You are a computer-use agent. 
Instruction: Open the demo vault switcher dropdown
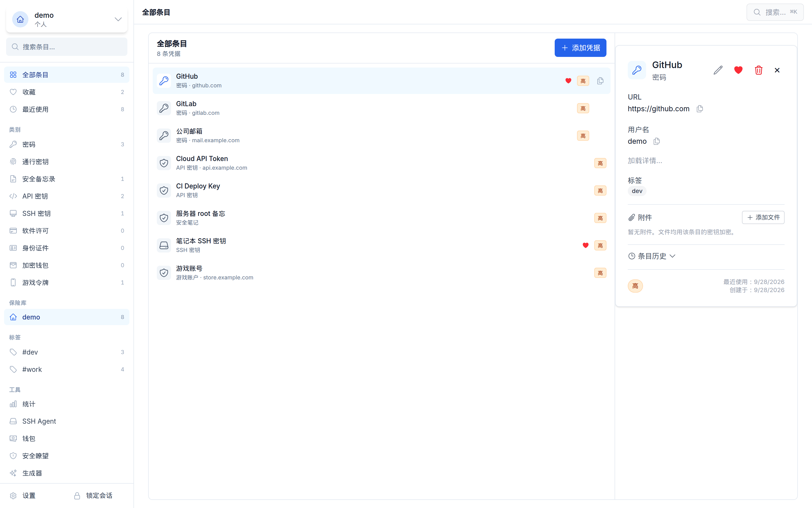coord(66,19)
